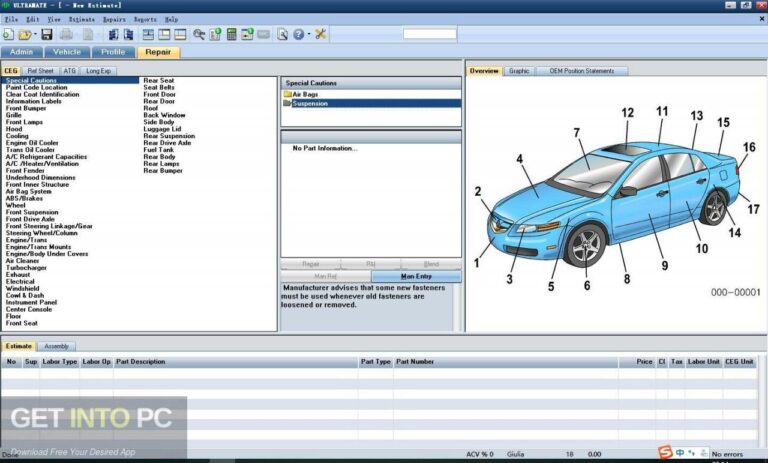Screen dimensions: 768x463
Task: Select Windshield in the category list
Action: pyautogui.click(x=23, y=289)
